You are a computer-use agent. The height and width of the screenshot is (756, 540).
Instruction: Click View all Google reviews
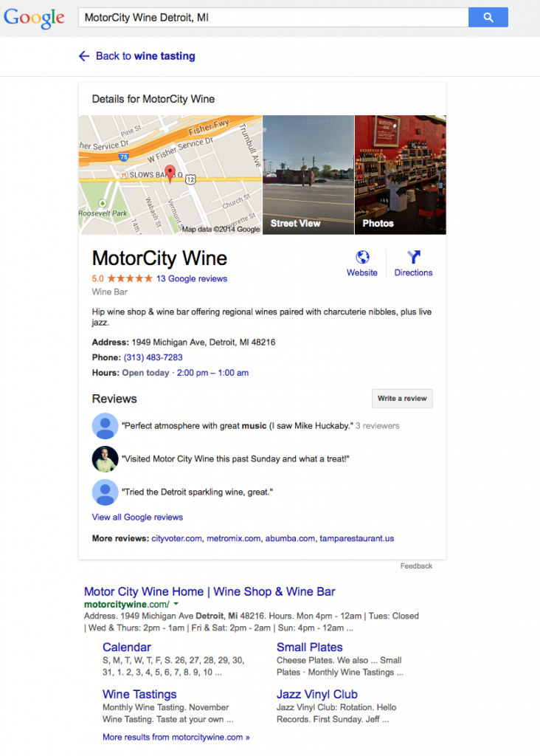tap(137, 518)
